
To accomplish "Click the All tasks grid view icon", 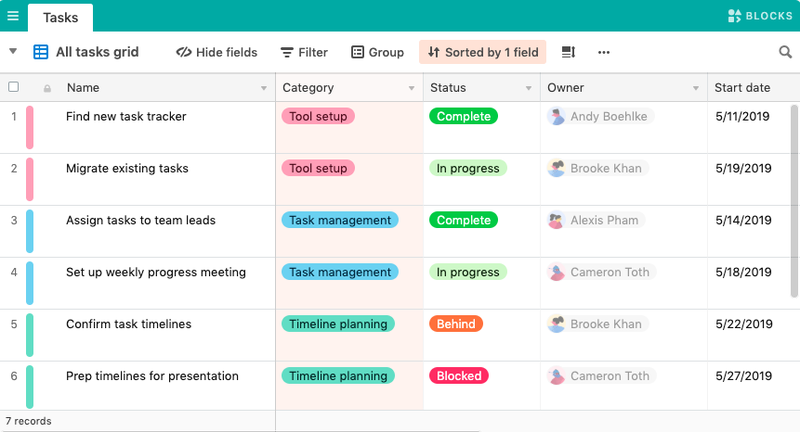I will click(x=40, y=52).
